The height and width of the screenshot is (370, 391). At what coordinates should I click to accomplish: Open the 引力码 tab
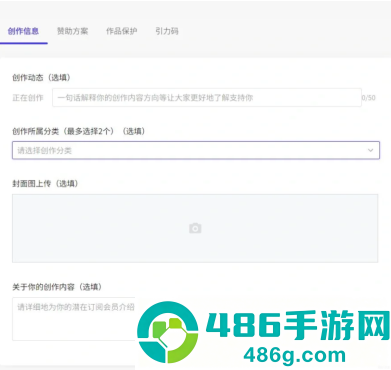click(x=167, y=31)
